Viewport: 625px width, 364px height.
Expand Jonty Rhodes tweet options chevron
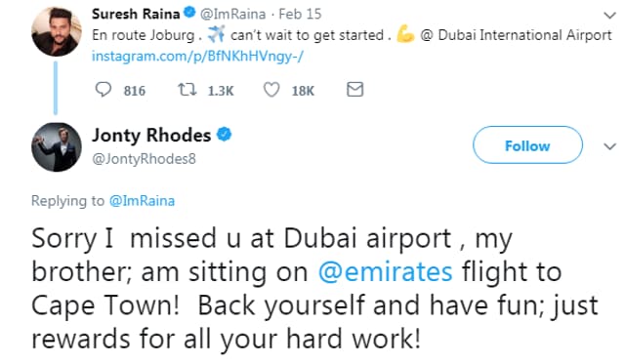(x=609, y=146)
